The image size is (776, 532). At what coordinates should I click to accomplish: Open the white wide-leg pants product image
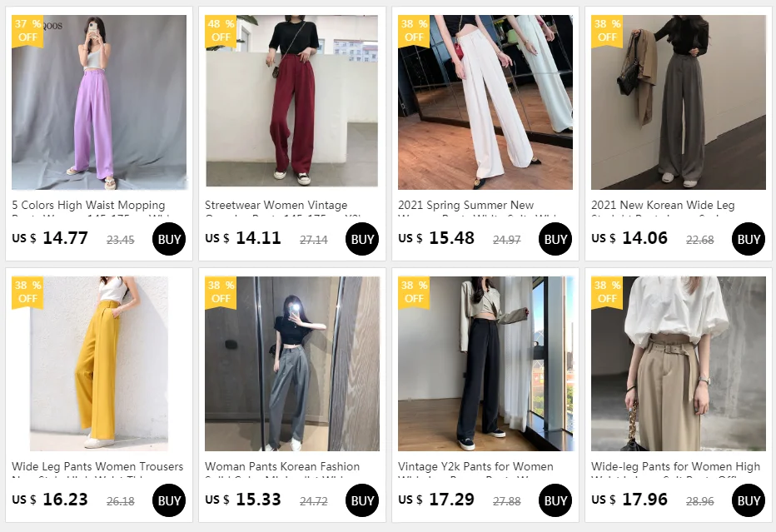(x=485, y=102)
